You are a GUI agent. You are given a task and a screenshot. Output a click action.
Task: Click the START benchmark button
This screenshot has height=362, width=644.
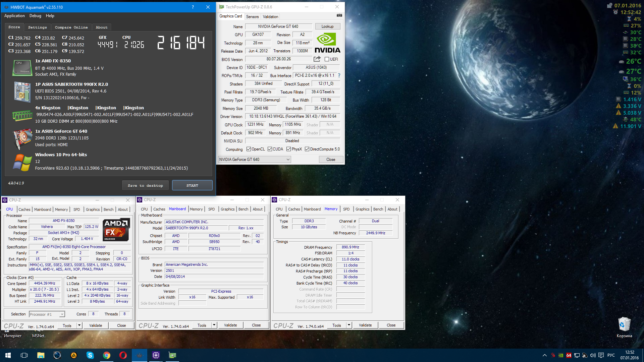click(x=192, y=185)
